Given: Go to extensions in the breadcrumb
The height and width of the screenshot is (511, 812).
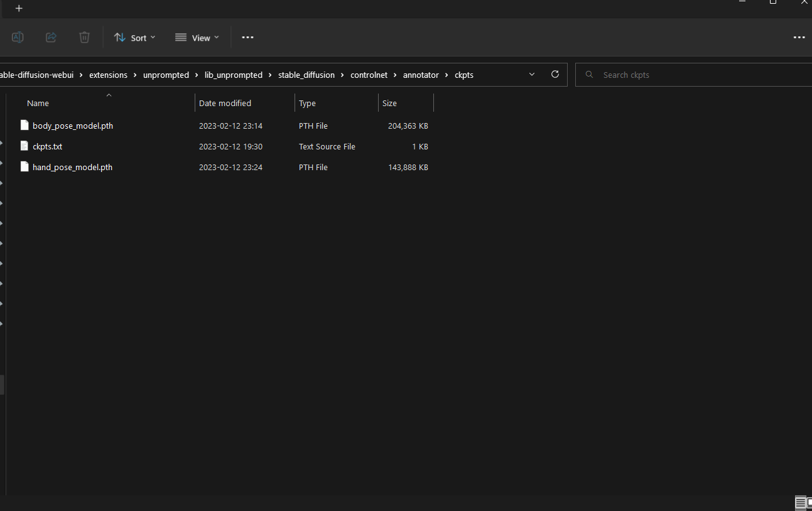Looking at the screenshot, I should 108,75.
